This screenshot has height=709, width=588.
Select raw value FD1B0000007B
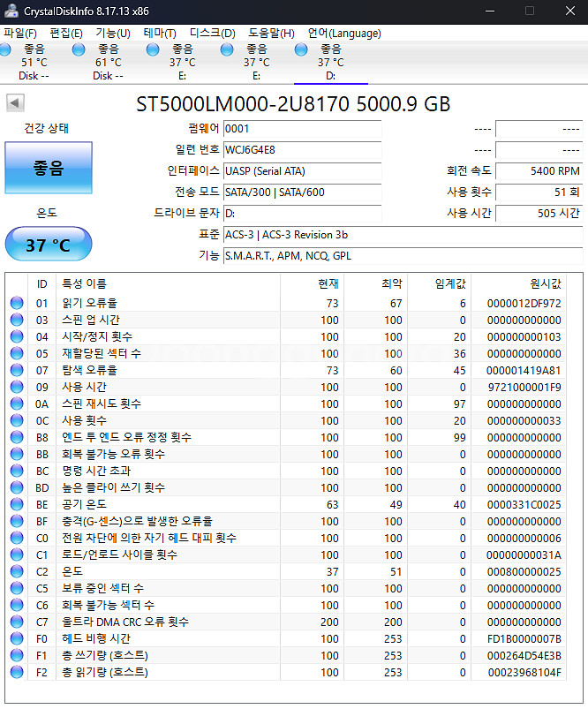[524, 638]
